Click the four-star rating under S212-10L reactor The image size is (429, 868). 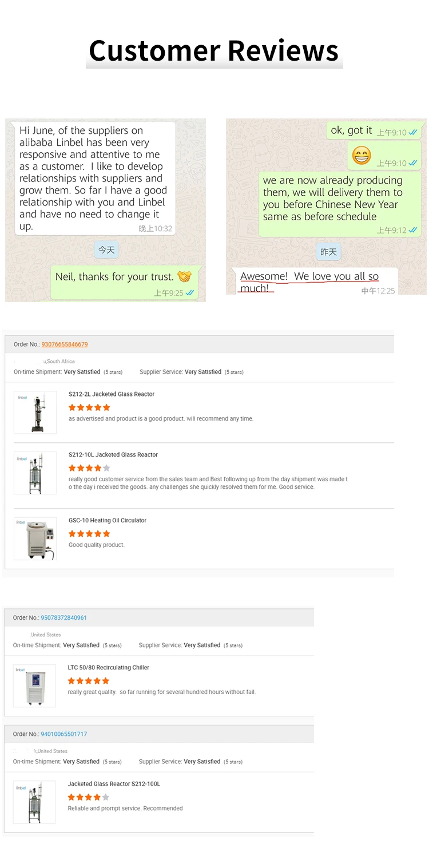89,468
